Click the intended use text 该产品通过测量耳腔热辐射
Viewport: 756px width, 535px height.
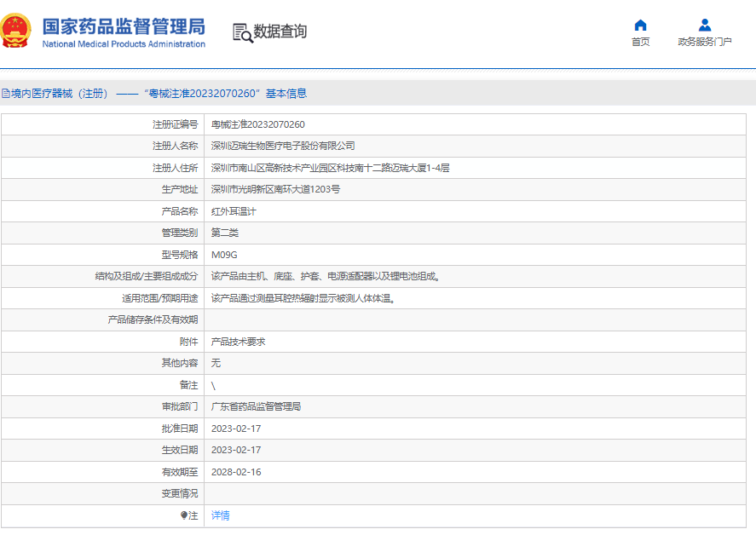pyautogui.click(x=303, y=298)
